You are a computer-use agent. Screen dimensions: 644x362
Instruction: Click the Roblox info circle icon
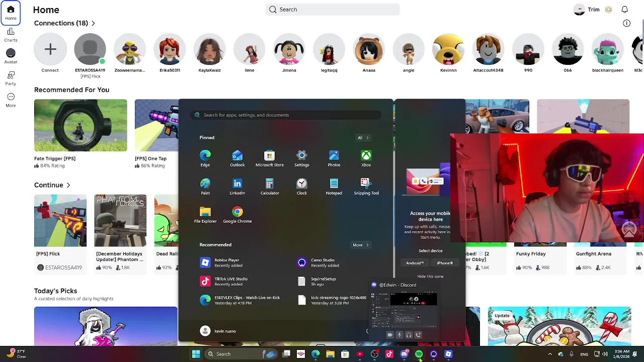626,23
